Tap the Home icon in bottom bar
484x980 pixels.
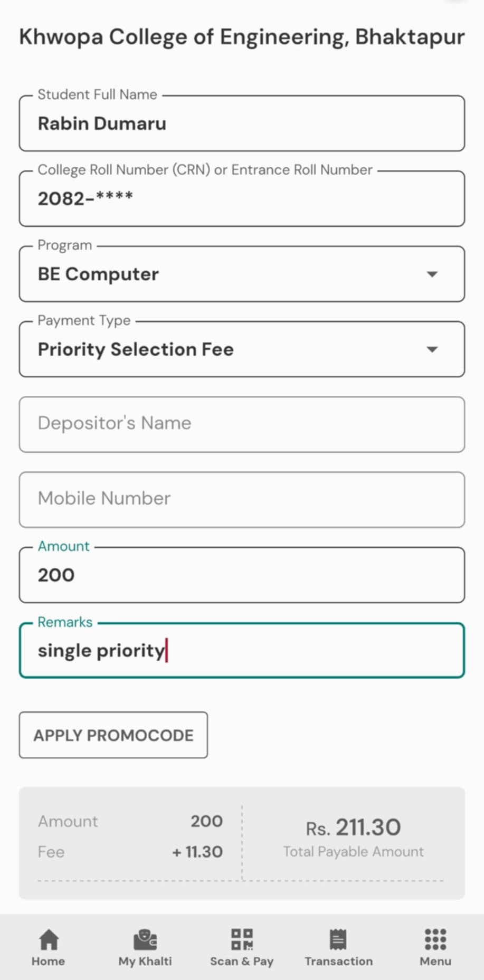click(x=49, y=939)
